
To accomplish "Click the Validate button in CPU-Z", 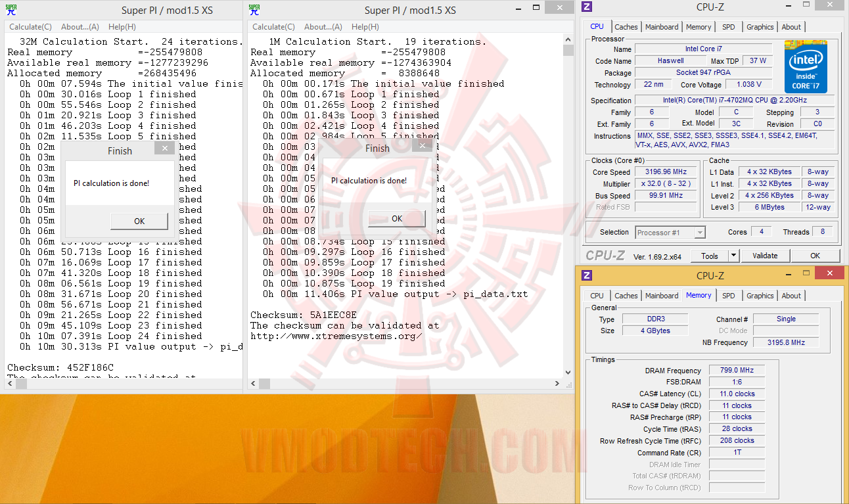I will click(765, 256).
